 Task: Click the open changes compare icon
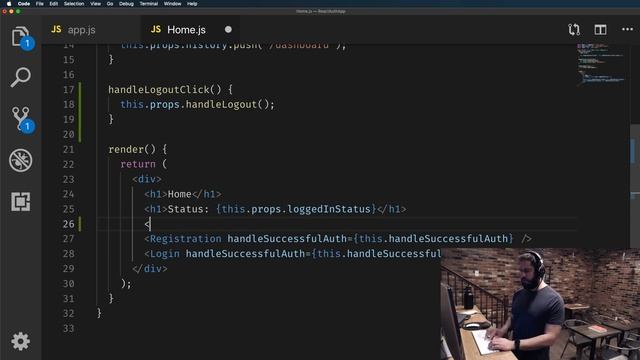tap(574, 29)
